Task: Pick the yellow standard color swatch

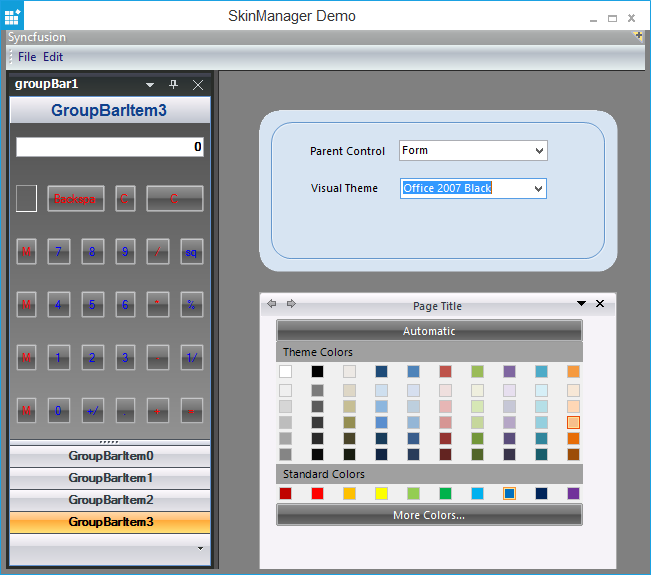Action: [x=381, y=493]
